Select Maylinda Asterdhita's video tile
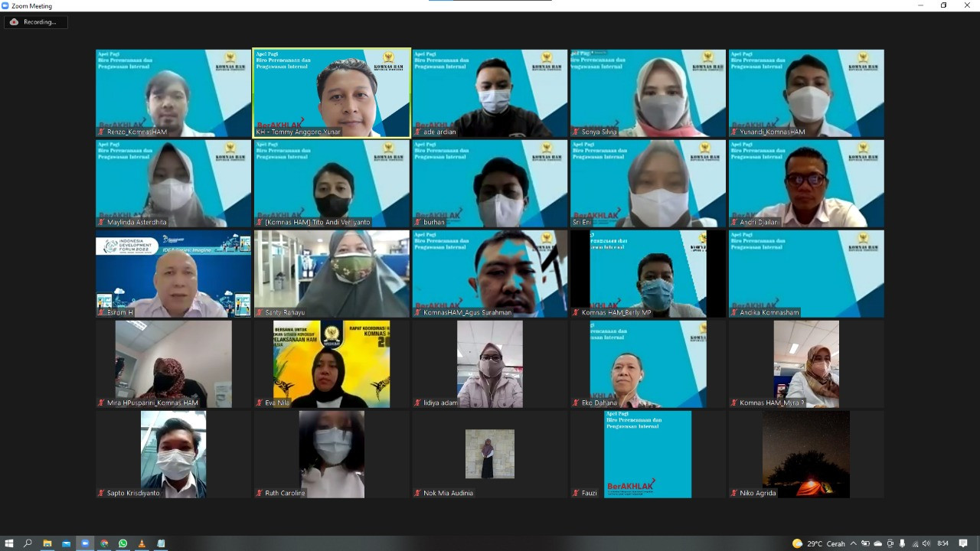The height and width of the screenshot is (551, 980). [x=173, y=184]
